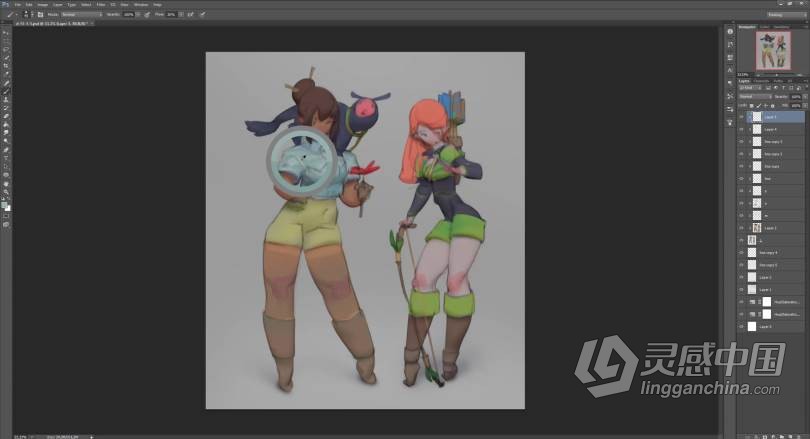Screen dimensions: 810x439
Task: Open the Window menu
Action: pos(141,5)
